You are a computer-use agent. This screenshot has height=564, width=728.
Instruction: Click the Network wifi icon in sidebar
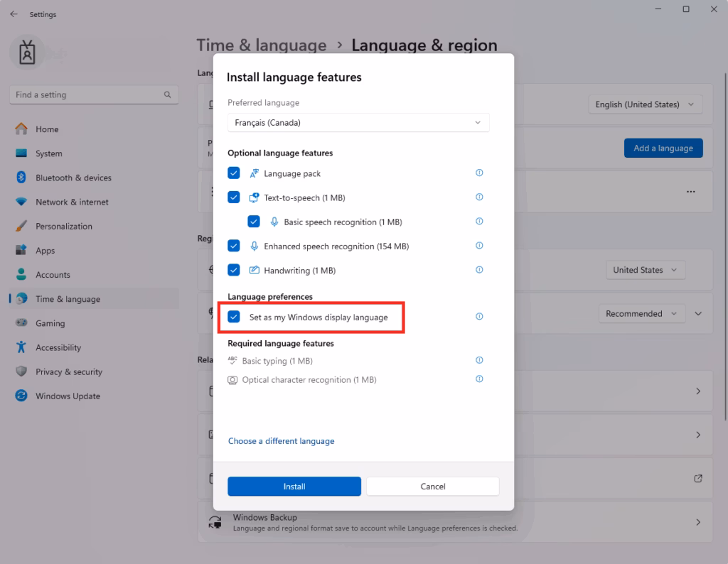21,202
